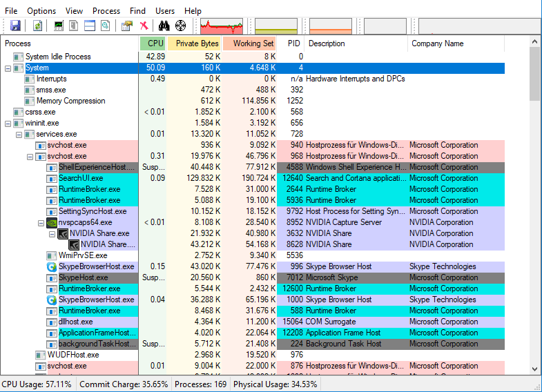
Task: Click the SkypeBrowserHost.exe icon, PID 1000
Action: click(52, 300)
